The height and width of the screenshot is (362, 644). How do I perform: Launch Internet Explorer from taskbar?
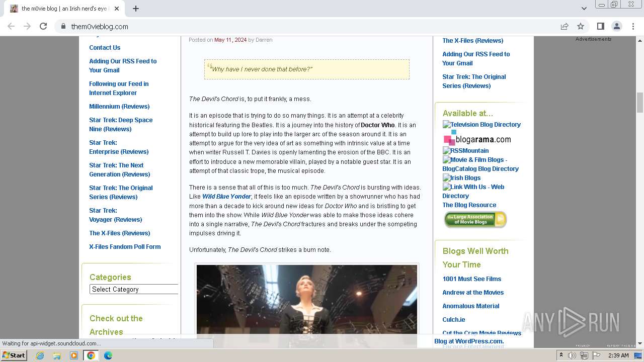coord(40,355)
